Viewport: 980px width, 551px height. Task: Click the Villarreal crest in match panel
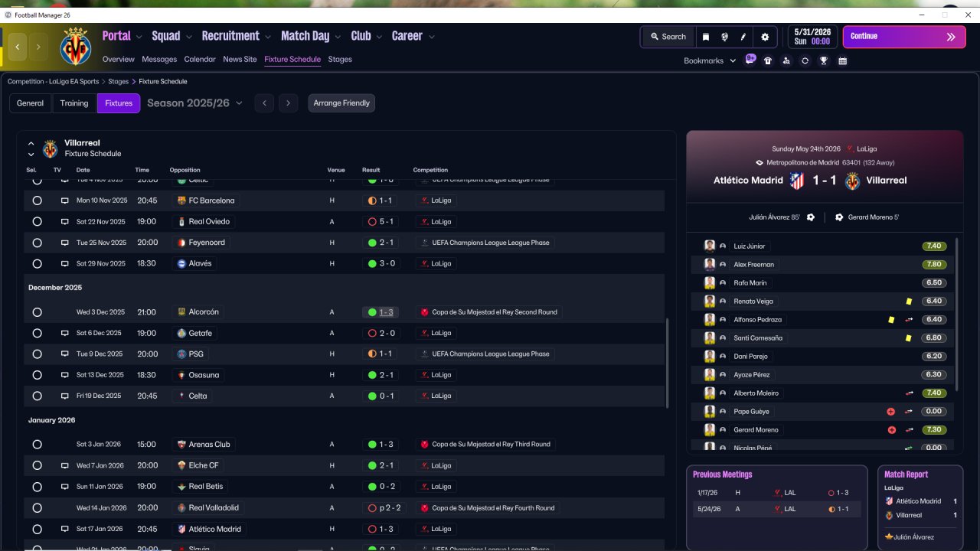[x=852, y=181]
